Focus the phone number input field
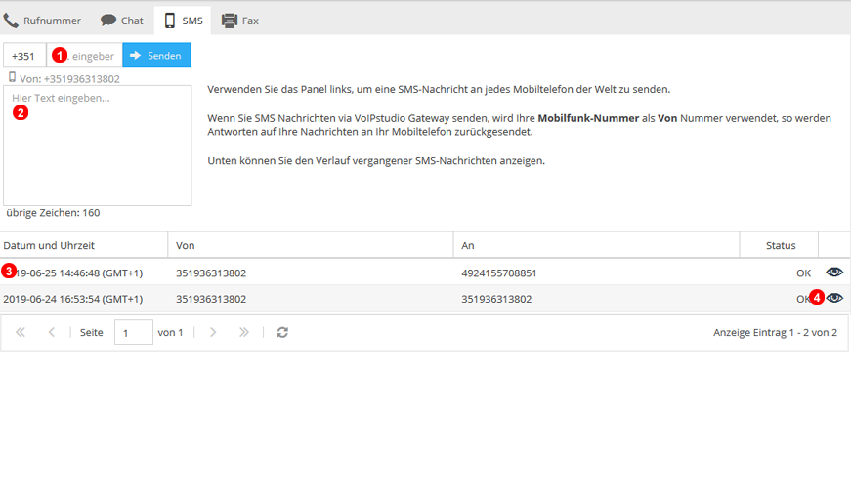Image resolution: width=851 pixels, height=504 pixels. click(85, 56)
